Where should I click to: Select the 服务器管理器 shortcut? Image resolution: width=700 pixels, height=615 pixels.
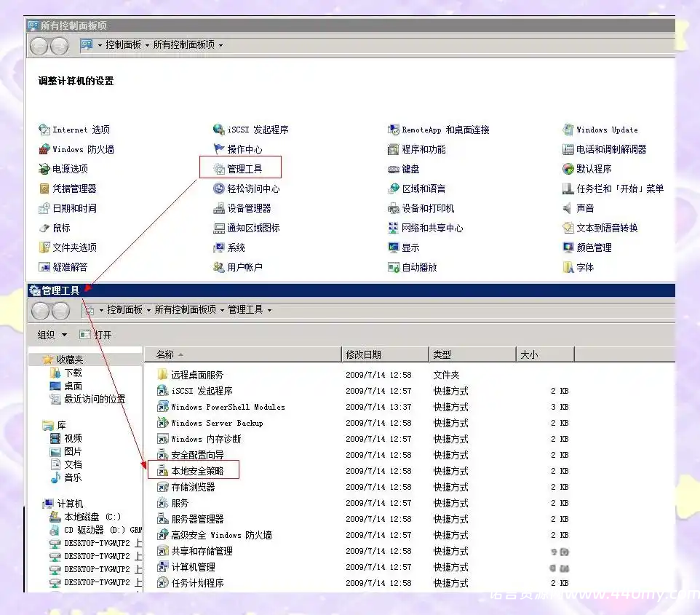[x=190, y=520]
